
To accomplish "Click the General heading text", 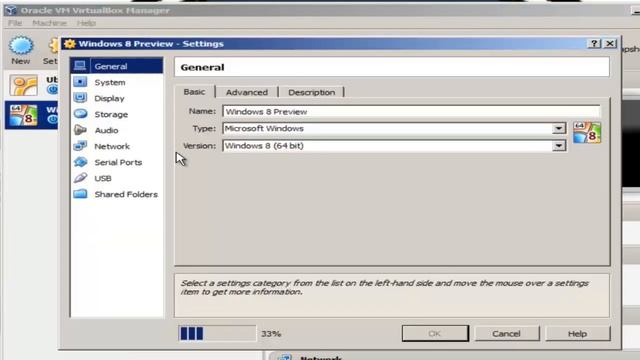I will pyautogui.click(x=202, y=67).
